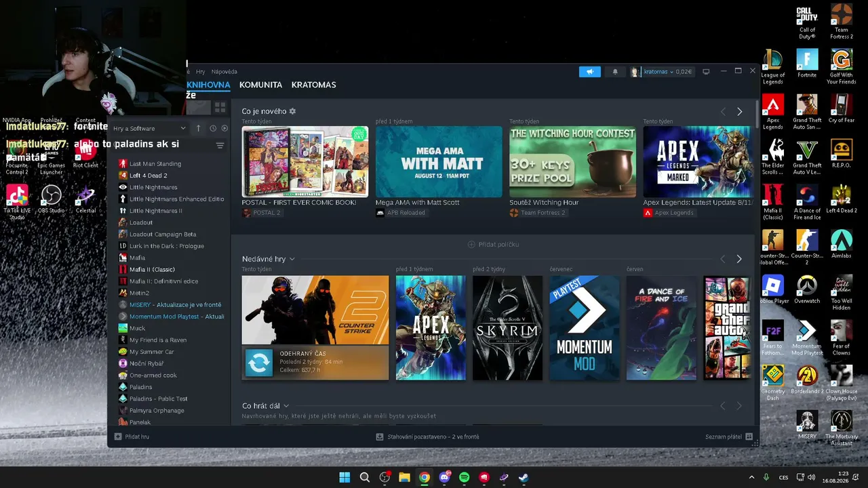
Task: Switch Steam to Big Picture mode
Action: (706, 71)
